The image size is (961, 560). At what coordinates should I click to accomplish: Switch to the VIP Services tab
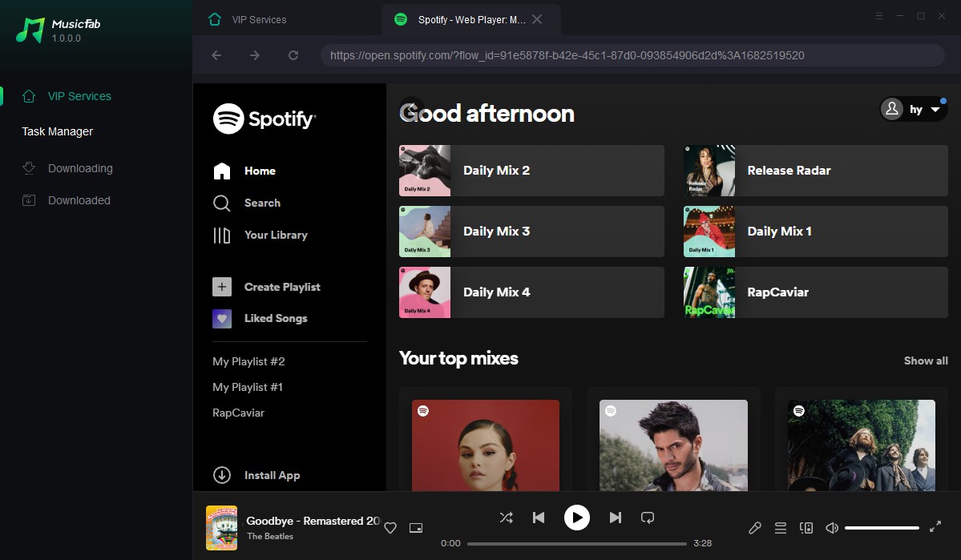tap(248, 19)
